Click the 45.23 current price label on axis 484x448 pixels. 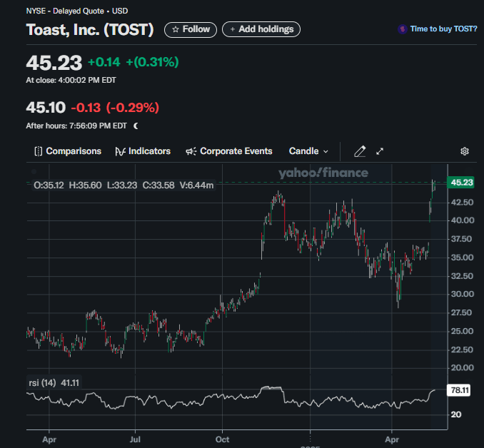click(460, 183)
